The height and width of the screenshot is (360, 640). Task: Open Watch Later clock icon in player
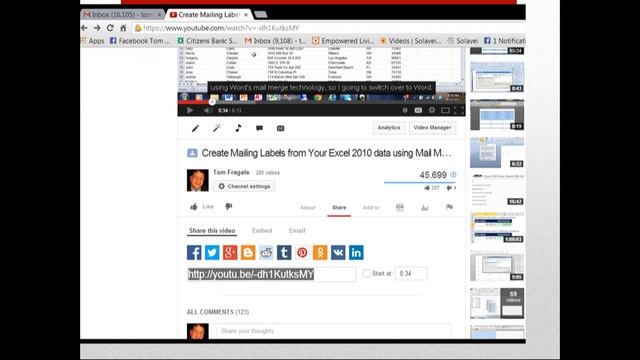[x=405, y=110]
